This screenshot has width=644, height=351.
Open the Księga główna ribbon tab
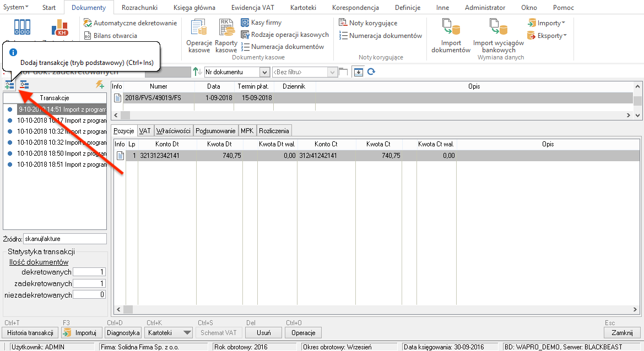pyautogui.click(x=194, y=8)
